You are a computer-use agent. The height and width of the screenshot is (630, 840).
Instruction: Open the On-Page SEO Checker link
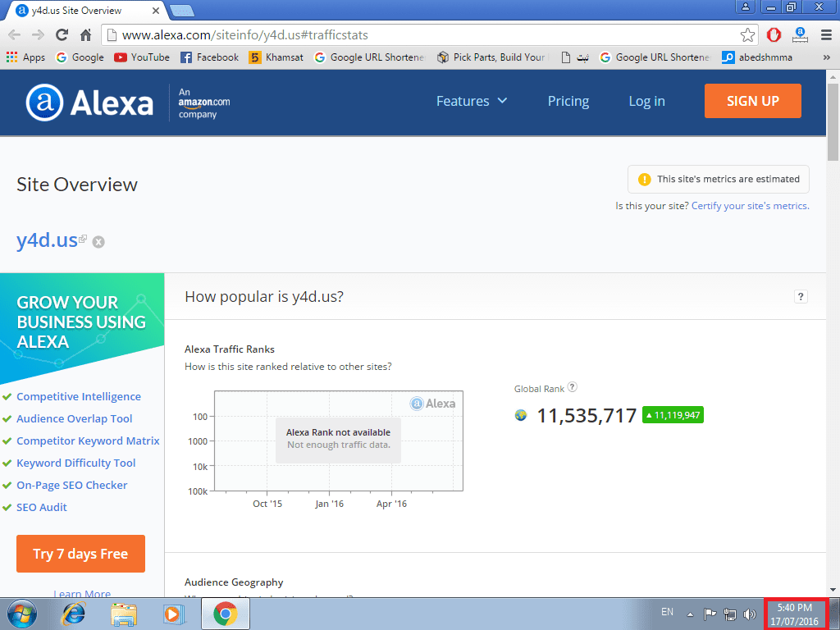coord(72,486)
